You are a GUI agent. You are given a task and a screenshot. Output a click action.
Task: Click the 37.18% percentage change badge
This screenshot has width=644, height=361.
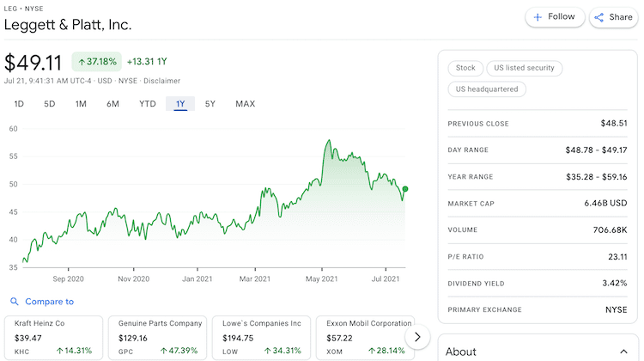tap(97, 62)
